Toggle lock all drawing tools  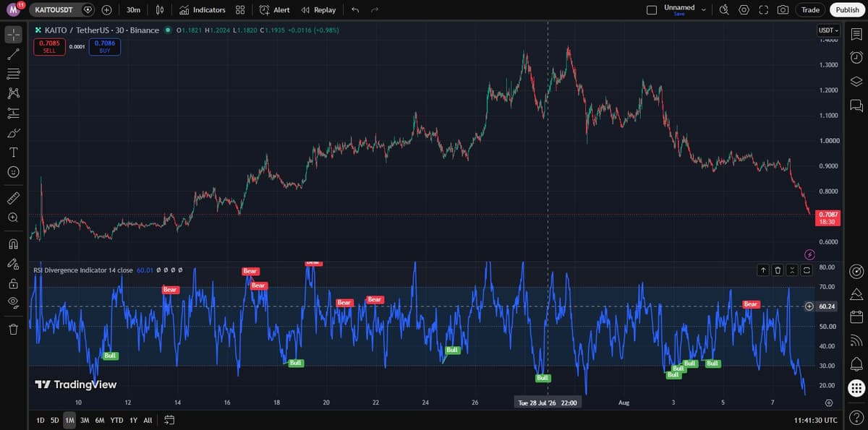pos(13,283)
